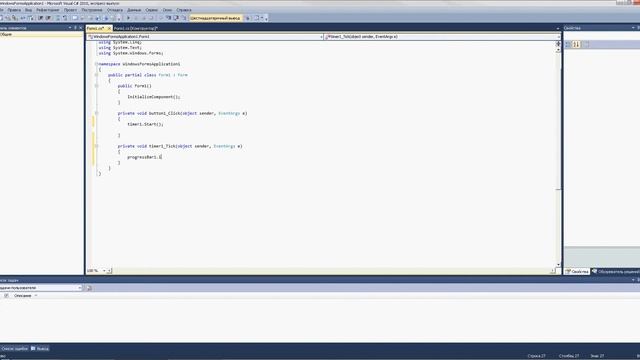Place cursor at the progressBar1. code line

coord(144,157)
